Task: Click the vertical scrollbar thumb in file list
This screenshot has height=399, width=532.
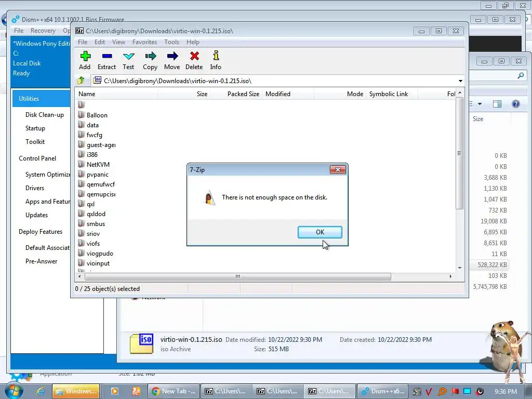Action: click(x=459, y=153)
